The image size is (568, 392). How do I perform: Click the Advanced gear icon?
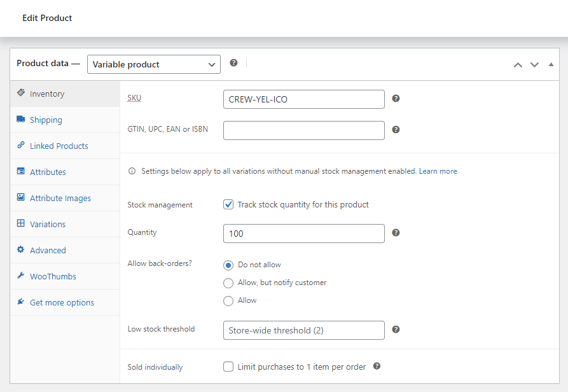click(x=21, y=249)
